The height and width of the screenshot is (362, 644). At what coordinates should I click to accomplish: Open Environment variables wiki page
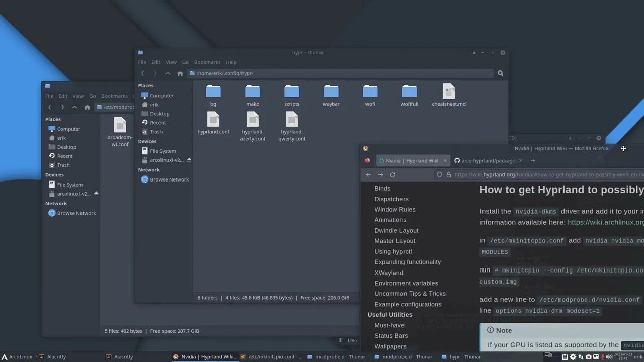pos(406,283)
